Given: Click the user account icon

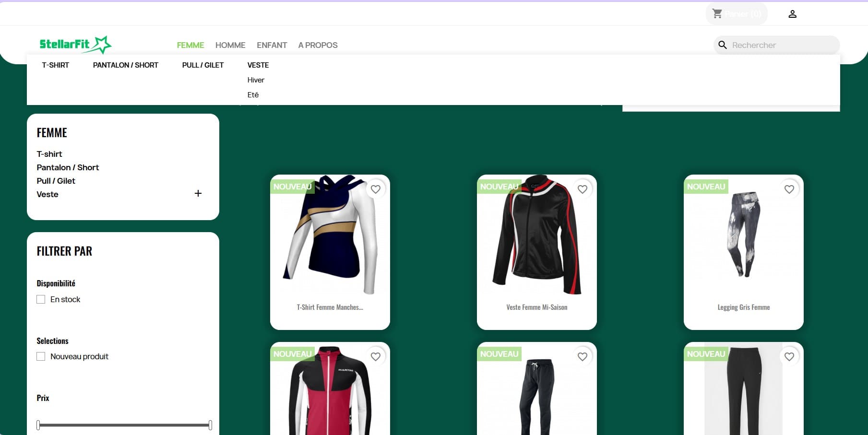Looking at the screenshot, I should [x=792, y=14].
